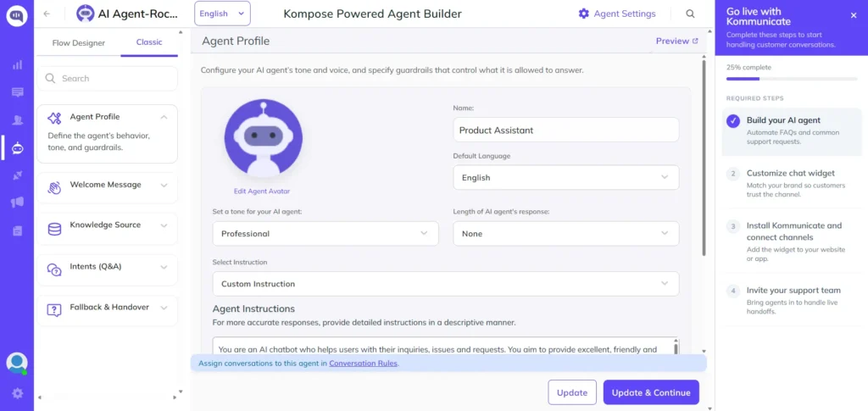The image size is (868, 411).
Task: Select the Build your AI agent step
Action: 792,131
